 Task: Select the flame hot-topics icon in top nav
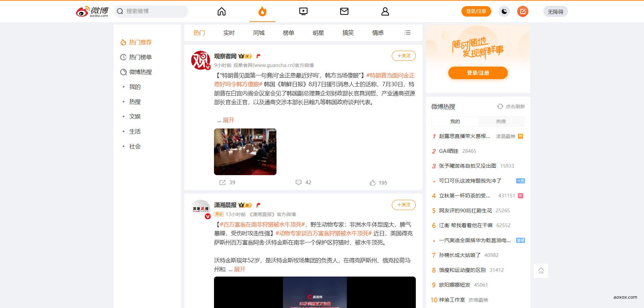point(262,11)
